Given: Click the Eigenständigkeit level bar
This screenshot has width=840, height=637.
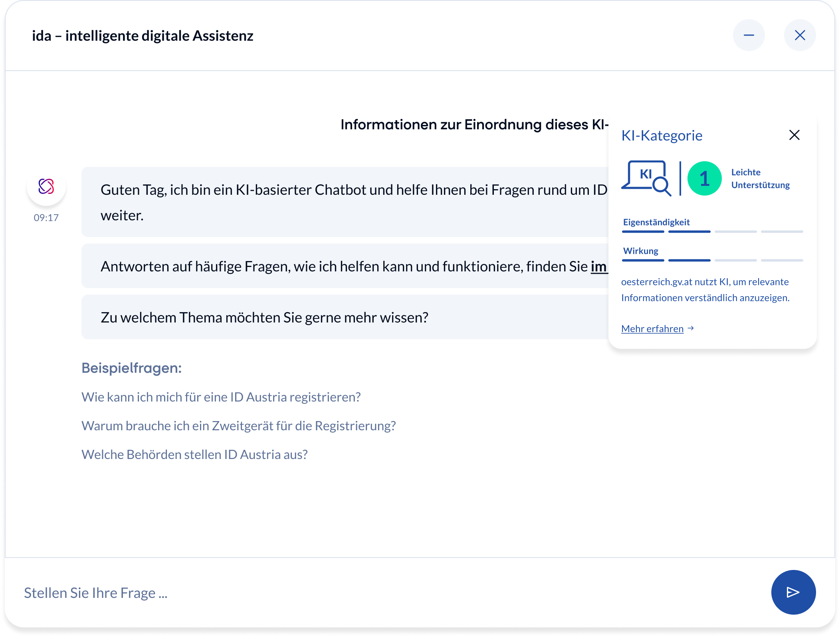Looking at the screenshot, I should pos(713,231).
